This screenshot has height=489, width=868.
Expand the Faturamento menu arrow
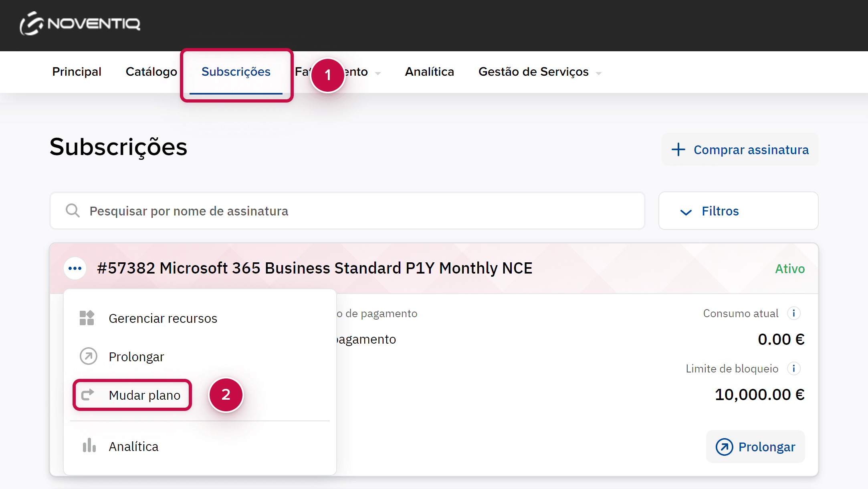tap(377, 73)
